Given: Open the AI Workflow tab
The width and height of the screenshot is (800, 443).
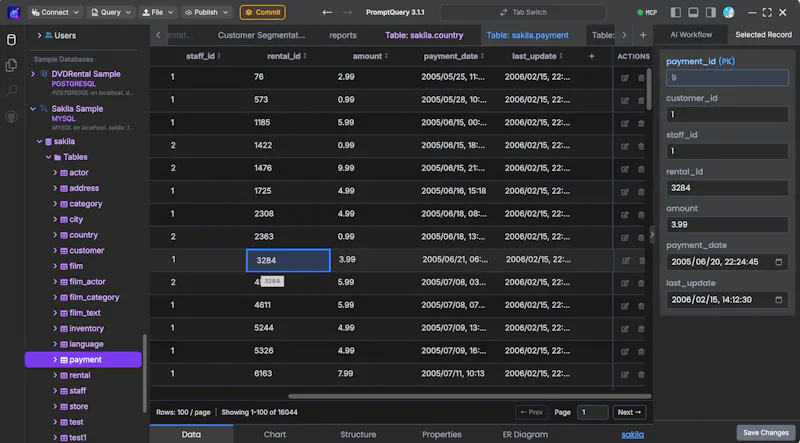Looking at the screenshot, I should [691, 35].
